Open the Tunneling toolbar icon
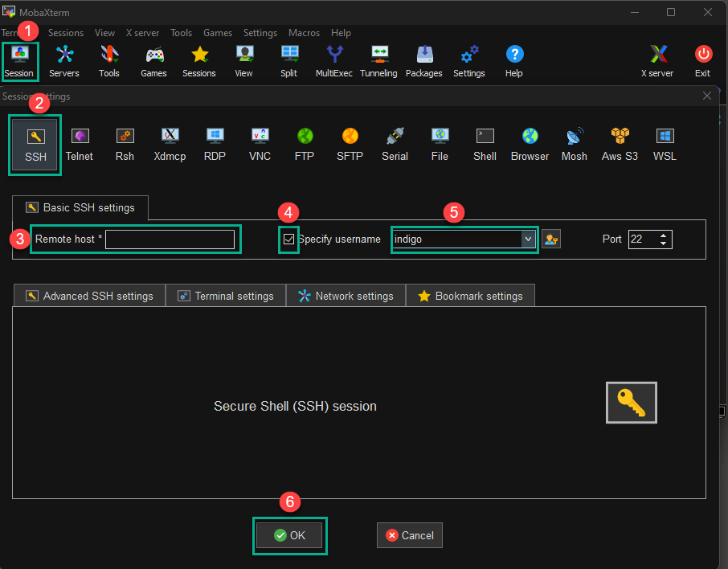The width and height of the screenshot is (728, 569). click(378, 61)
